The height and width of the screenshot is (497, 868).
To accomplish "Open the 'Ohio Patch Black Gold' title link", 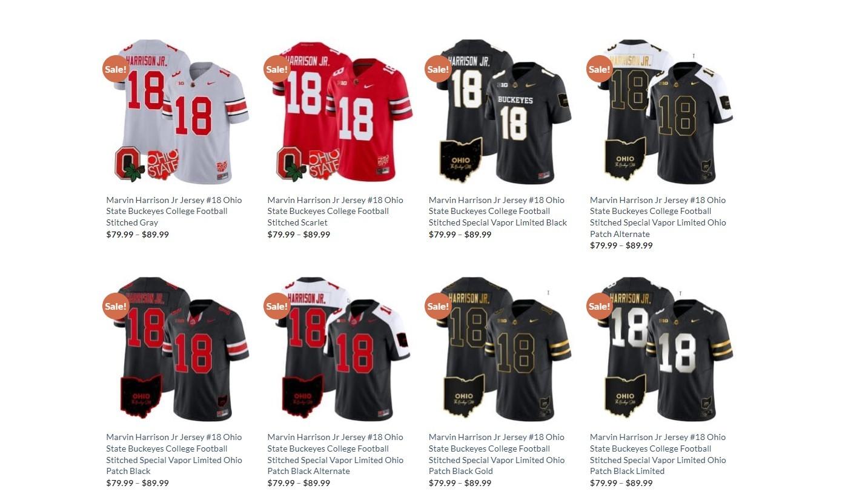I will (497, 454).
